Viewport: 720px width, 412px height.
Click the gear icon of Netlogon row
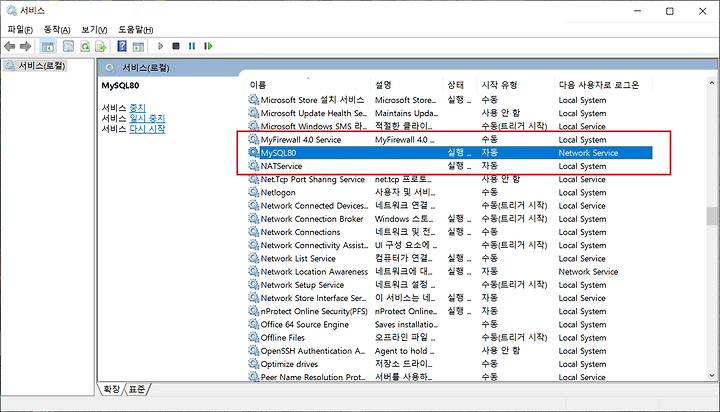tap(253, 192)
